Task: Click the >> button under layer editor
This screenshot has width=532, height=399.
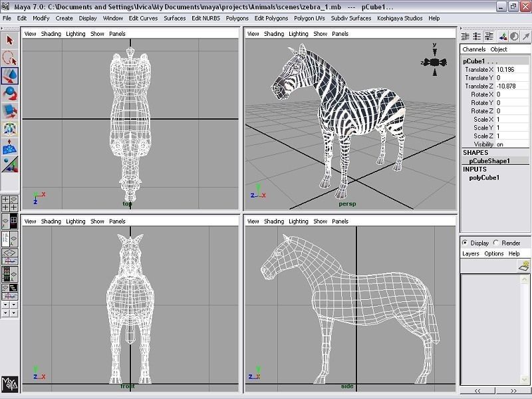Action: pyautogui.click(x=513, y=390)
